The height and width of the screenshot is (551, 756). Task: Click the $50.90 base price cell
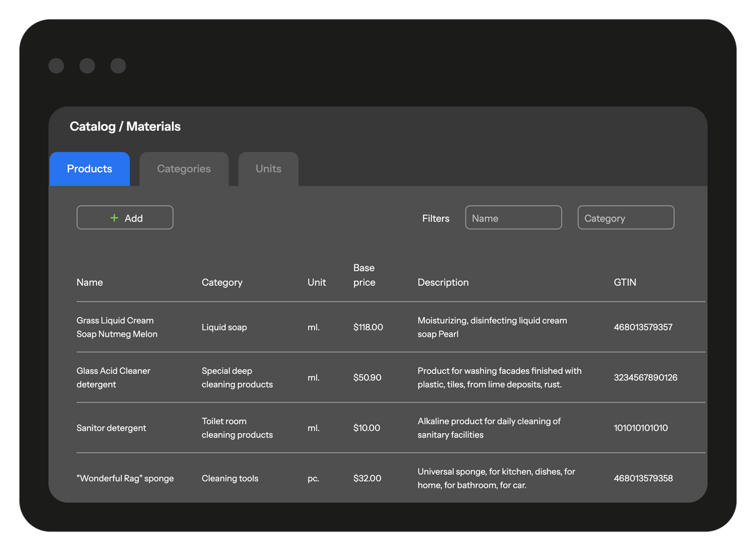367,378
